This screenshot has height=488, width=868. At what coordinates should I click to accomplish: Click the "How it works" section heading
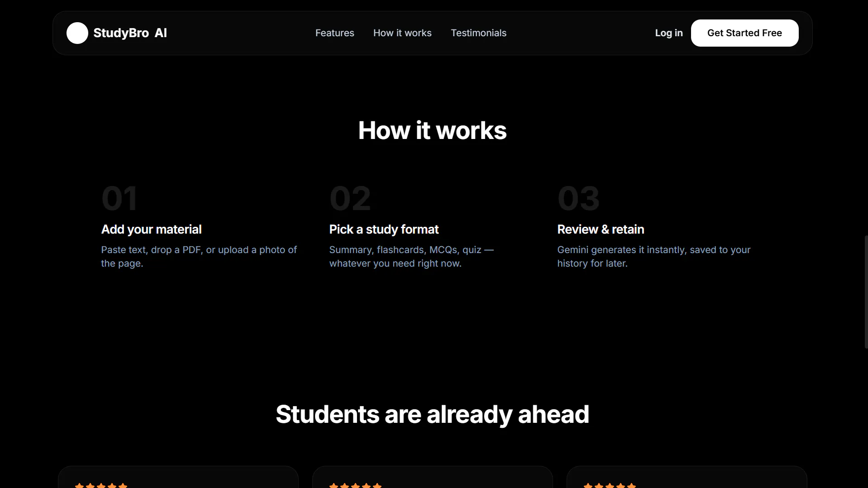point(432,130)
